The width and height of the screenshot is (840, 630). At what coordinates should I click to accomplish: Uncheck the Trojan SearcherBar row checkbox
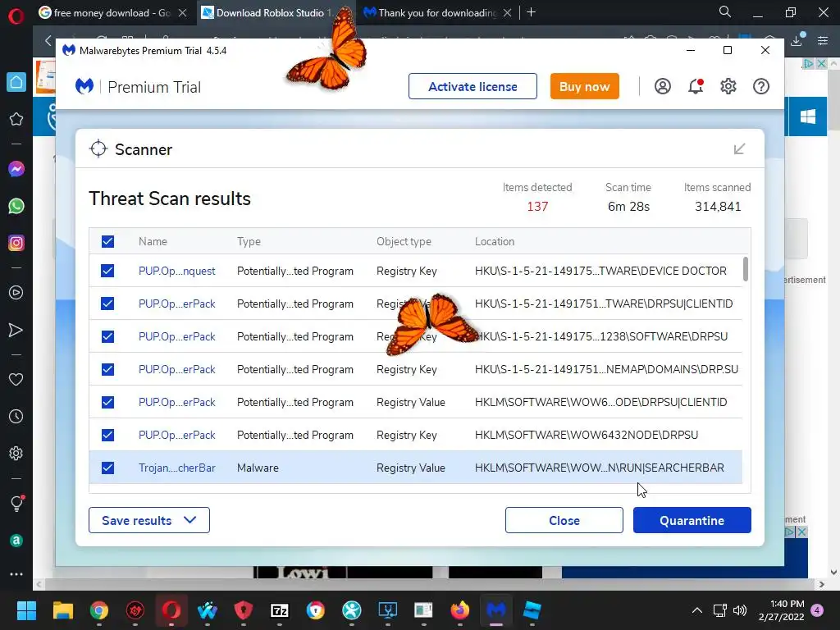(107, 468)
